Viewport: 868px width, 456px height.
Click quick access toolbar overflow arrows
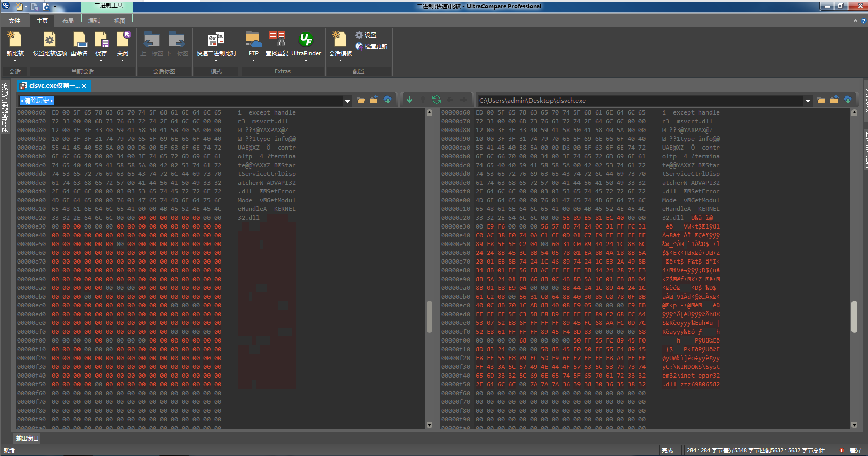[55, 7]
